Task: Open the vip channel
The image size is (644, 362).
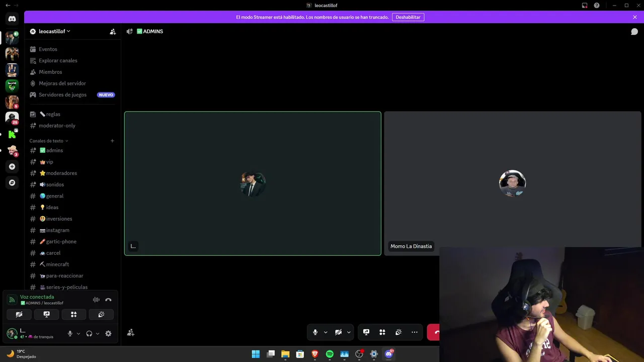Action: point(72,162)
